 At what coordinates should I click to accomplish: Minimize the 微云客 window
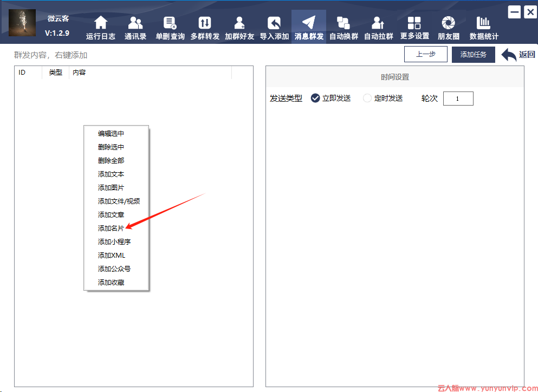pyautogui.click(x=514, y=12)
